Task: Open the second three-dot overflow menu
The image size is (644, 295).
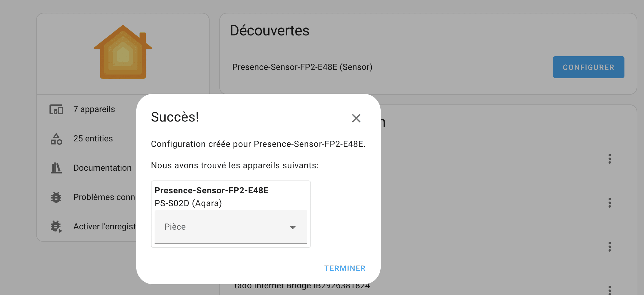Action: (610, 203)
